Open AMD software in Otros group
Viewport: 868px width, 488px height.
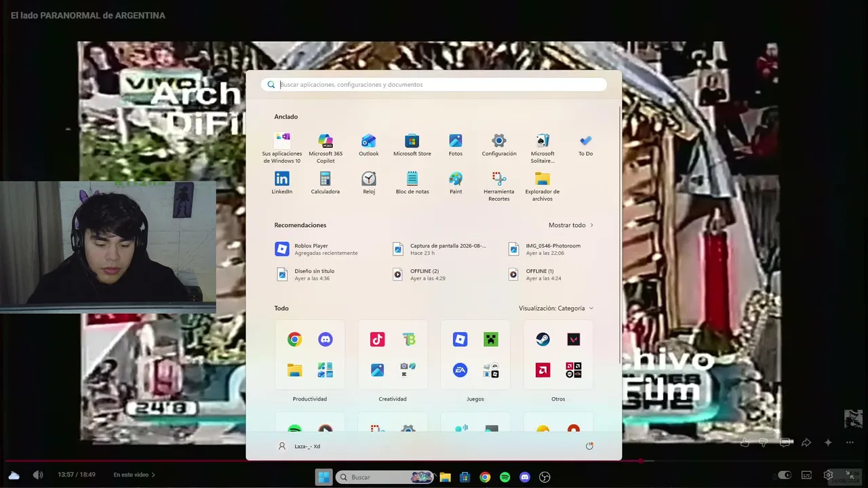[x=542, y=370]
